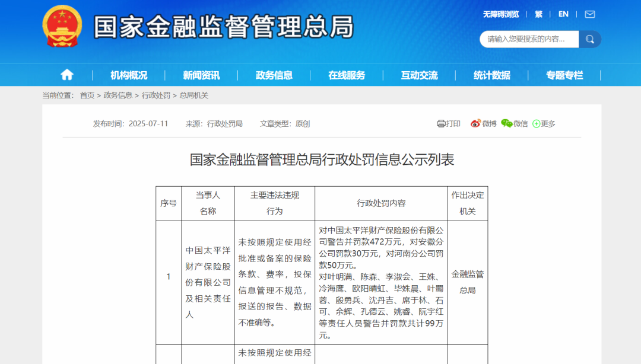Image resolution: width=641 pixels, height=364 pixels.
Task: Click cell 中国太平洋财产保险股份有限公司及相关责任人
Action: coord(208,283)
